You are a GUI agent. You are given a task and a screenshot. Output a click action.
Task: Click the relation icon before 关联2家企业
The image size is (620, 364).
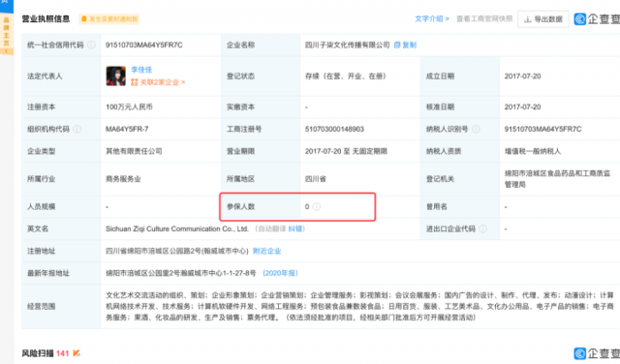[x=135, y=82]
